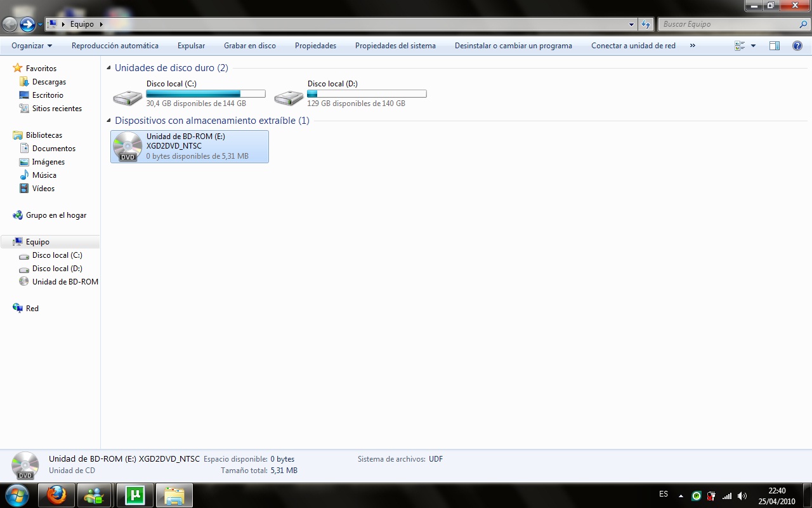Expand the breadcrumb arrow before Equipo

(x=63, y=24)
